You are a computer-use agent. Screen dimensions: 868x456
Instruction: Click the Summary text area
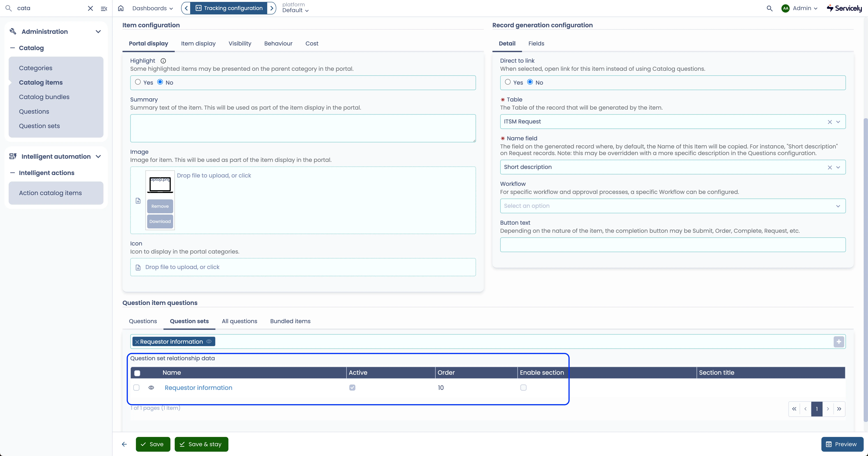coord(303,128)
